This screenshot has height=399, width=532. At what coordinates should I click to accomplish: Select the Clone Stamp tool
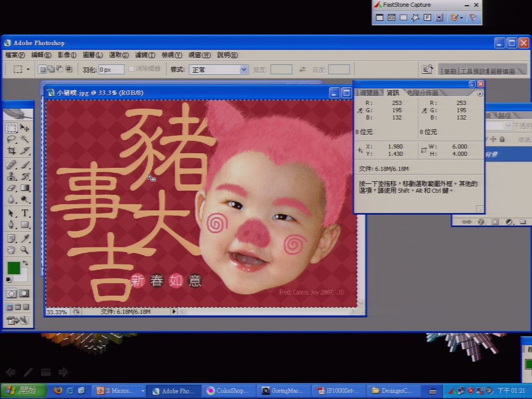(x=11, y=176)
